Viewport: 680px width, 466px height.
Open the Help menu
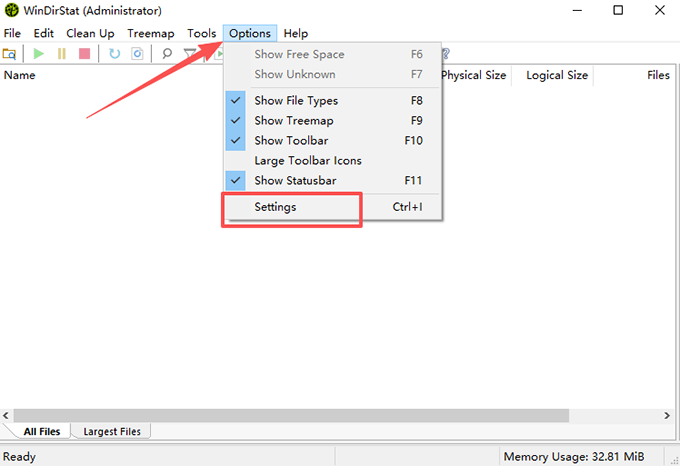pos(296,33)
